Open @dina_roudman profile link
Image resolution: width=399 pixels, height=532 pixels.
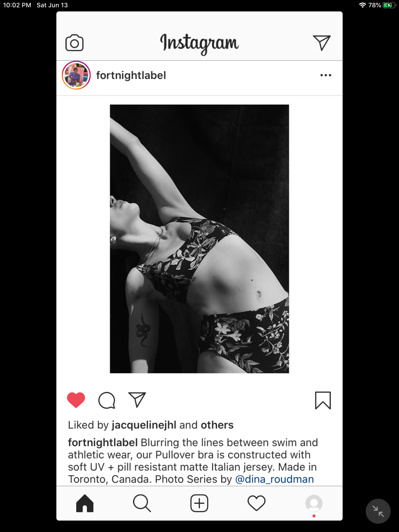click(274, 479)
